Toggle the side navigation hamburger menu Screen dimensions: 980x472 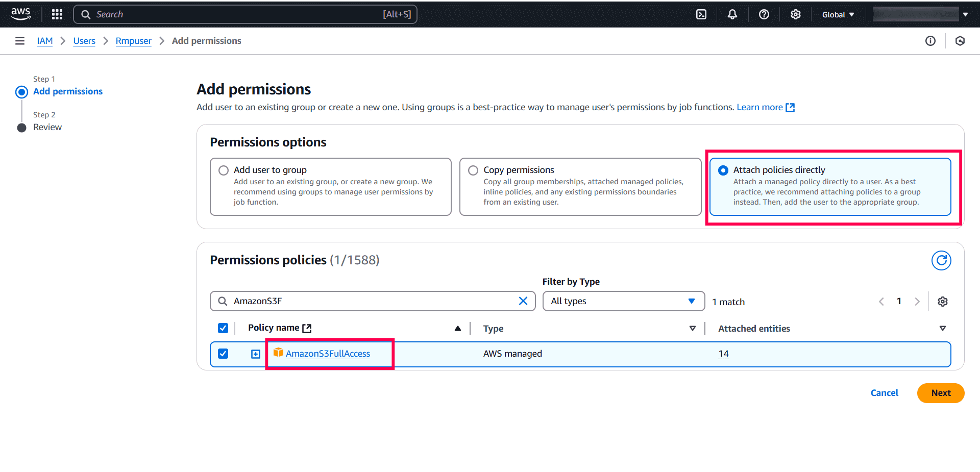tap(20, 41)
